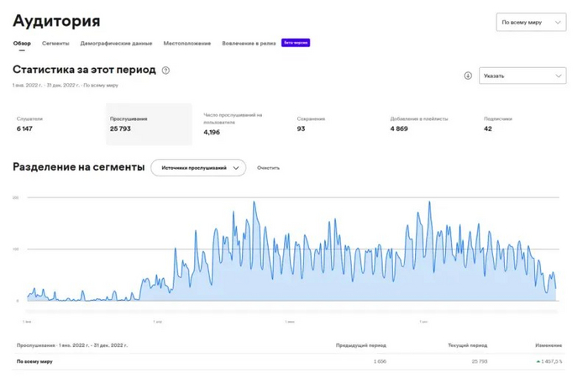Click the Бета-версия badge
The width and height of the screenshot is (588, 389).
click(x=296, y=42)
